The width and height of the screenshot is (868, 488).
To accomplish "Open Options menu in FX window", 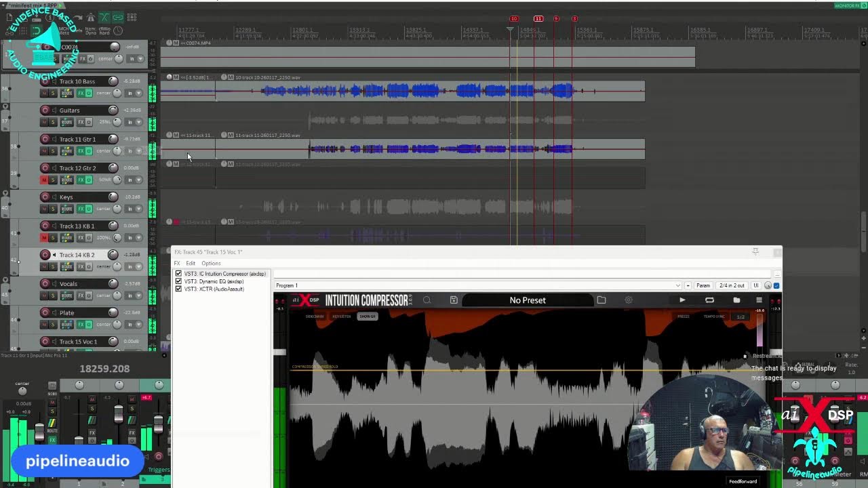I will [211, 263].
